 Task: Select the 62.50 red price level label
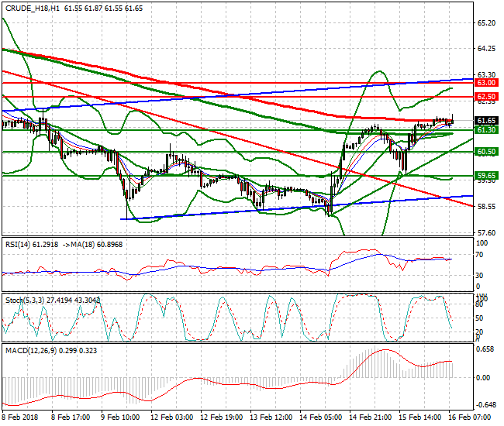[486, 97]
